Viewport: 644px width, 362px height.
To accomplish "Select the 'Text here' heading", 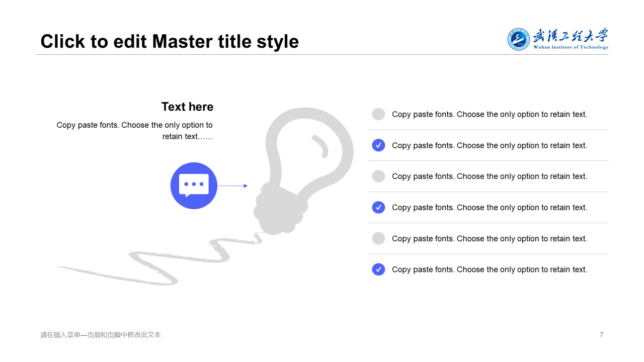I will [187, 107].
